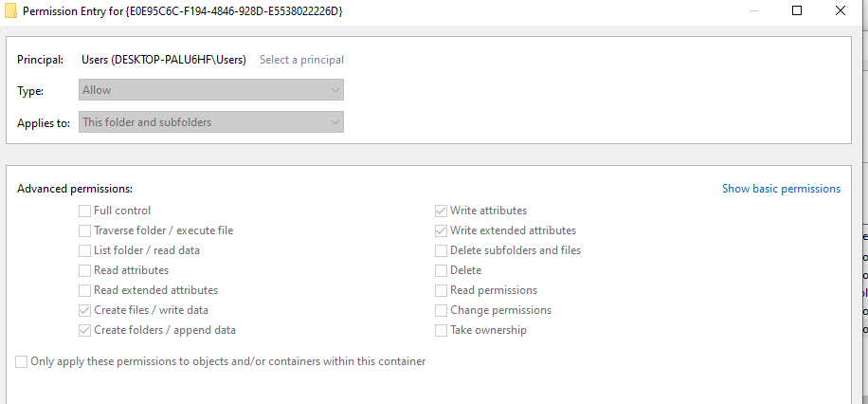The height and width of the screenshot is (404, 868).
Task: Open the Type dropdown showing Allow
Action: pyautogui.click(x=210, y=90)
